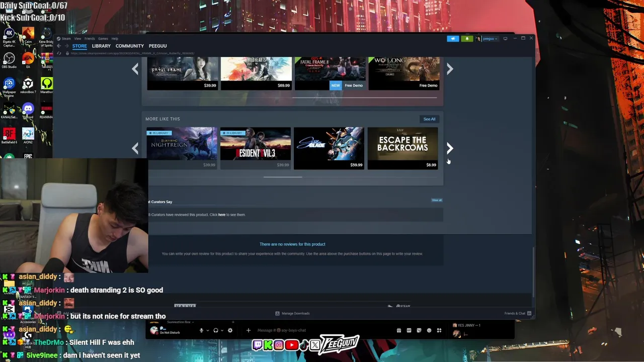
Task: Go forward with Steam's forward arrow
Action: tap(67, 46)
